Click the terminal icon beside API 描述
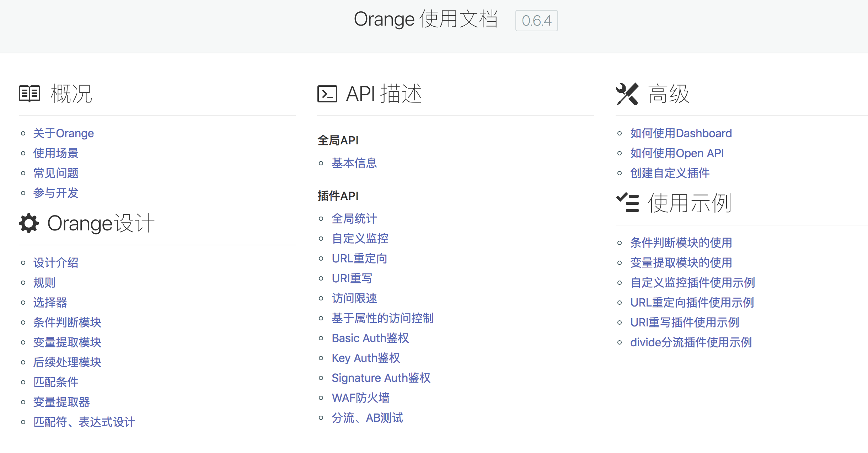This screenshot has width=868, height=453. 327,94
